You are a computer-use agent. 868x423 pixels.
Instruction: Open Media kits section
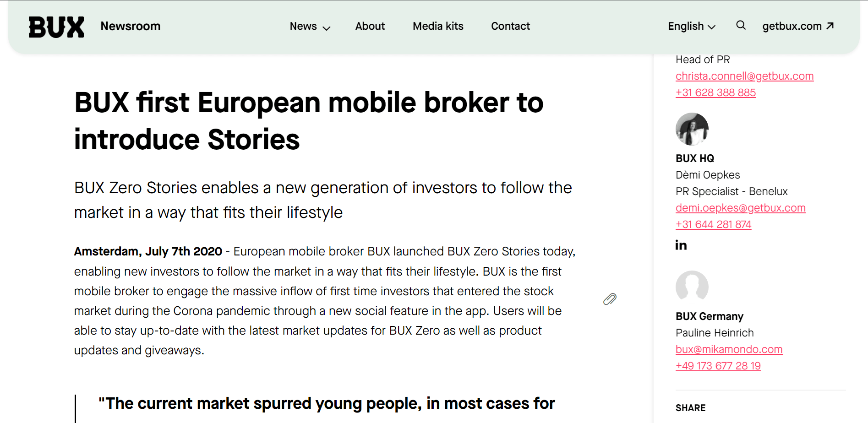coord(438,26)
